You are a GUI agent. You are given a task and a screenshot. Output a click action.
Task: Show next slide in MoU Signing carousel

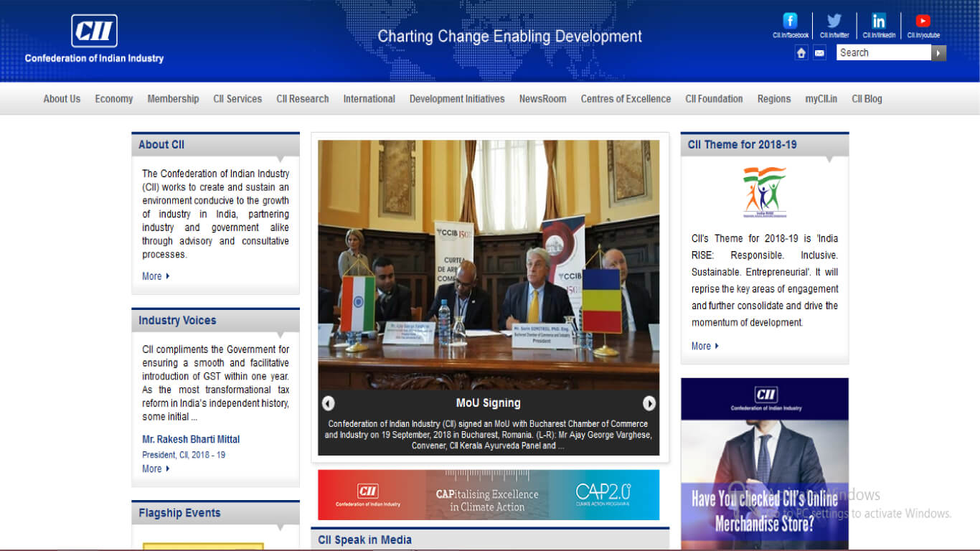click(x=649, y=403)
